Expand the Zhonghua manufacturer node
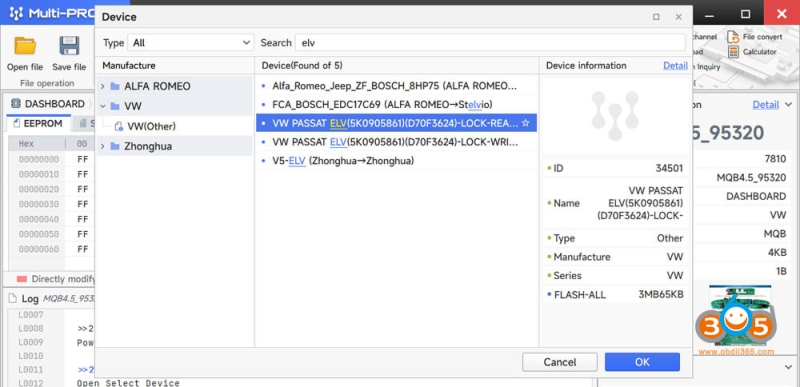Screen dimensions: 800x387 coord(103,146)
